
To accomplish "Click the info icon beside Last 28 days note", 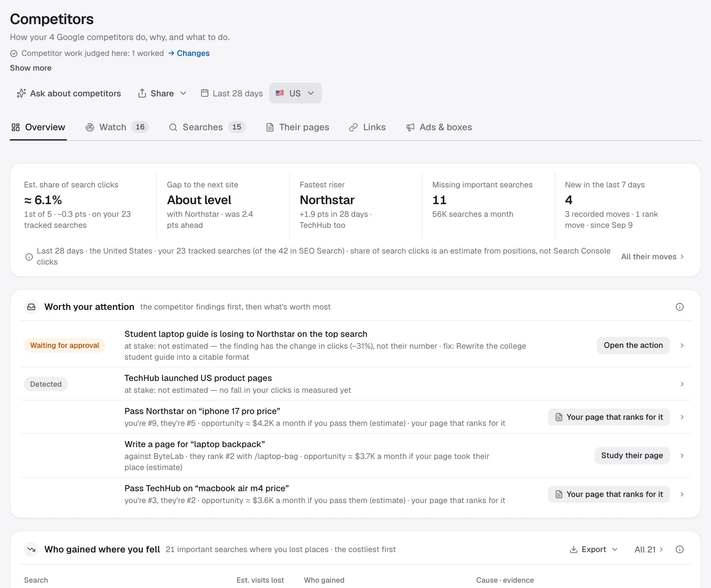I will pos(29,257).
